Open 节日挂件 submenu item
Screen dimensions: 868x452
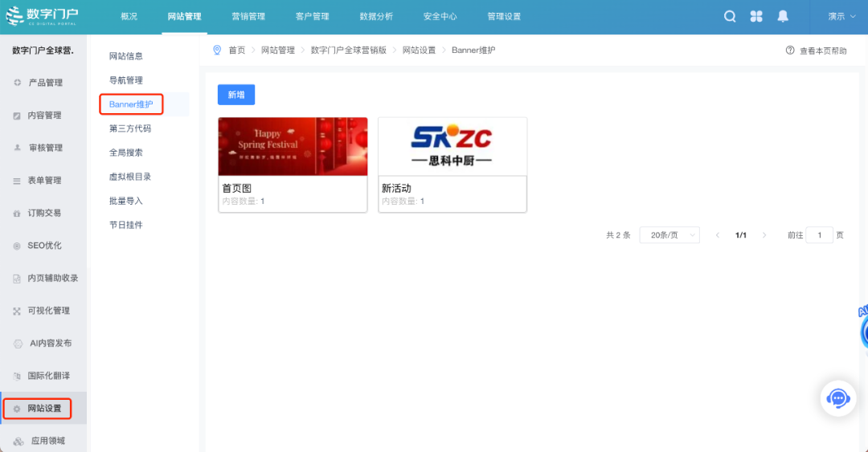[126, 225]
